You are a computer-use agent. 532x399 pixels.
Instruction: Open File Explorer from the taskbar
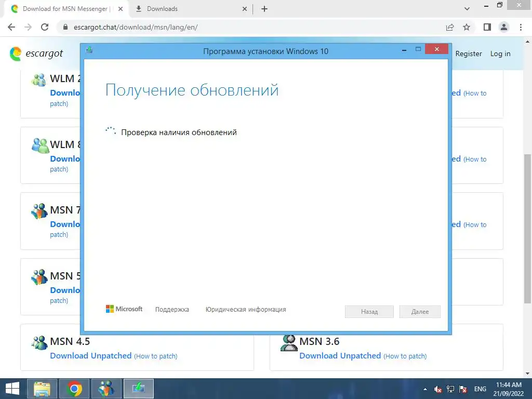42,389
